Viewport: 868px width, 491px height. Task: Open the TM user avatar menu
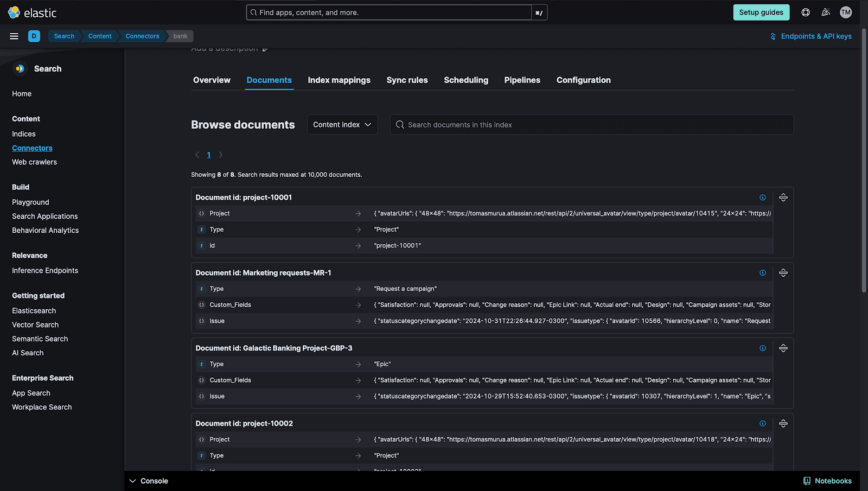[845, 12]
